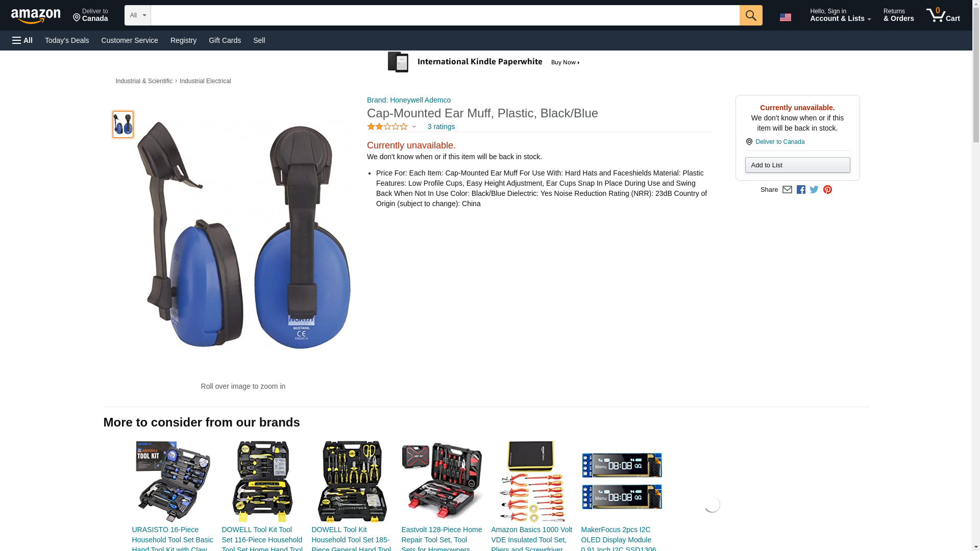Open the All hamburger menu
Screen dimensions: 980x551
[22, 40]
